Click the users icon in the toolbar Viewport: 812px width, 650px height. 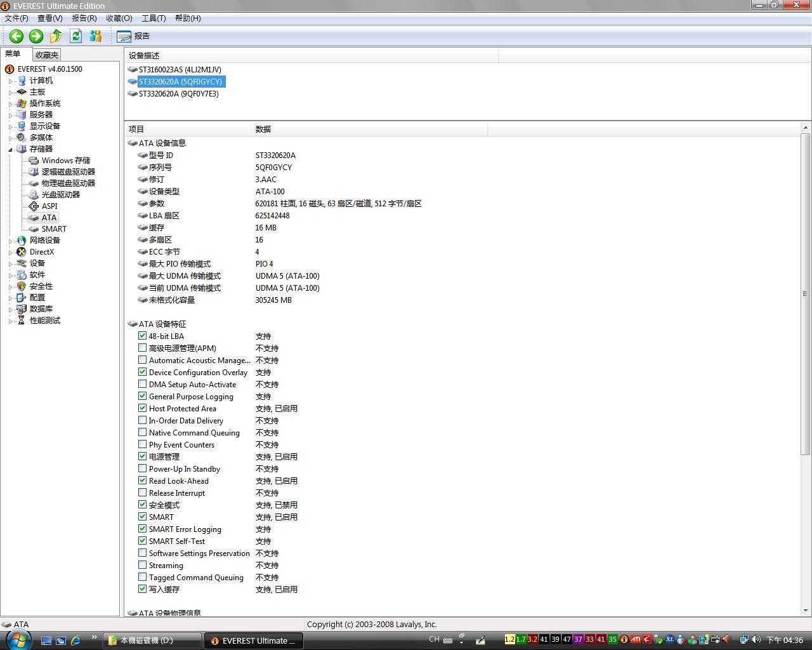pos(96,36)
